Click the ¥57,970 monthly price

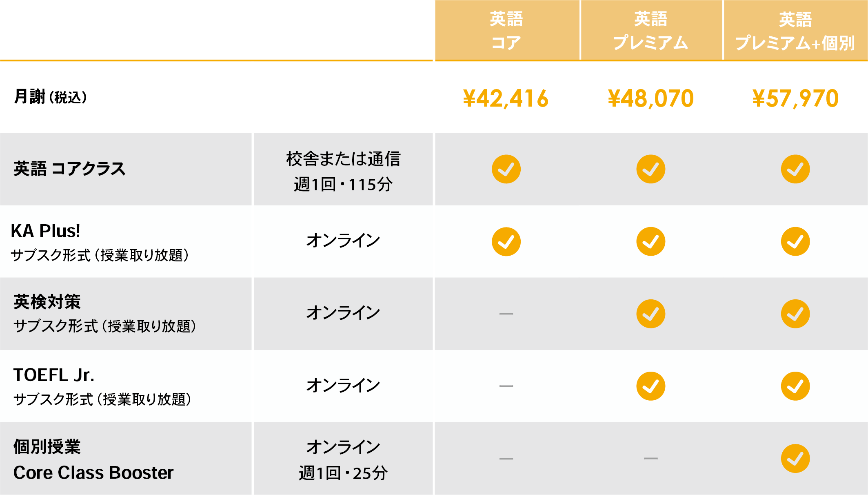(795, 98)
